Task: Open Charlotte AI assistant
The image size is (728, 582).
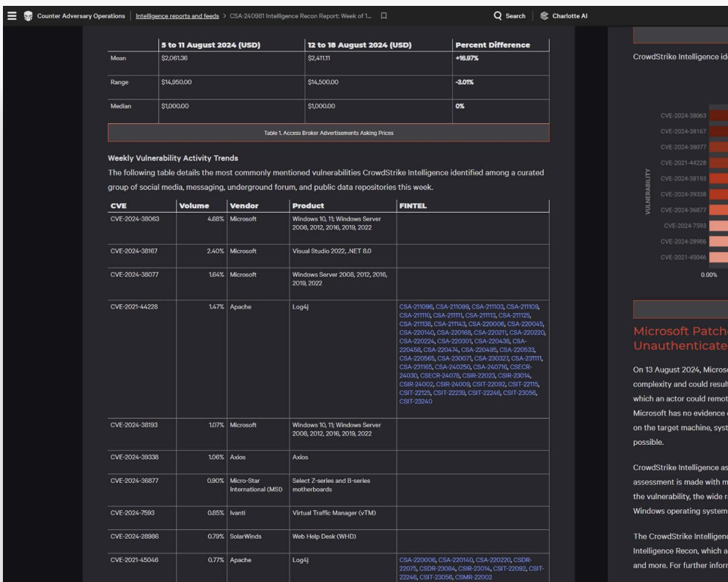Action: click(x=564, y=16)
